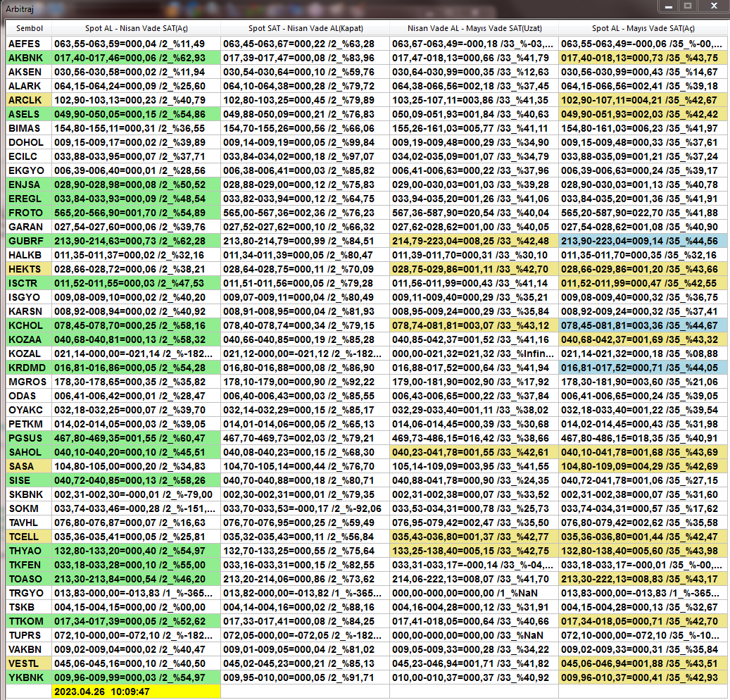Image resolution: width=730 pixels, height=700 pixels.
Task: Click TAVHL cell '076,80-079,42=002,62 /35_%35,58'
Action: click(643, 523)
